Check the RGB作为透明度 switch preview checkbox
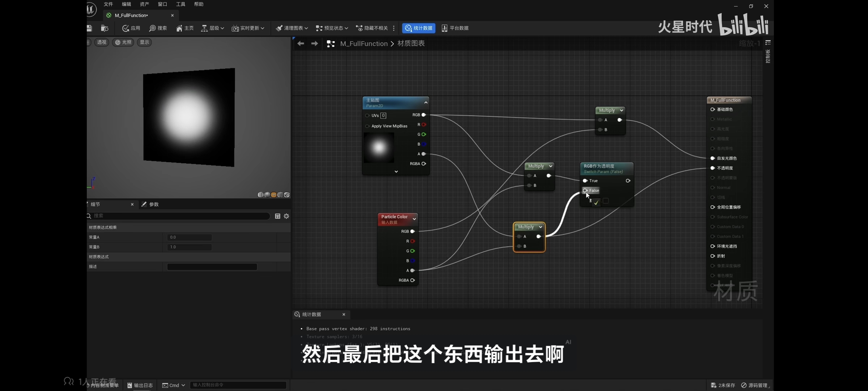 [x=605, y=201]
